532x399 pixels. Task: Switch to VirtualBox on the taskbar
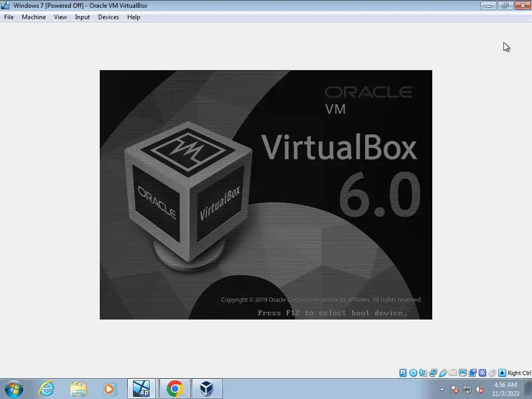[207, 389]
